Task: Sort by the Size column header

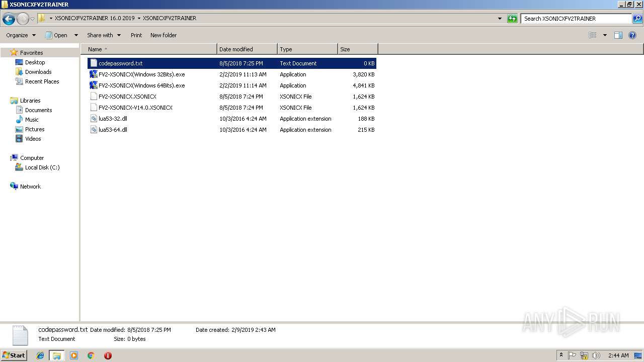Action: (x=358, y=49)
